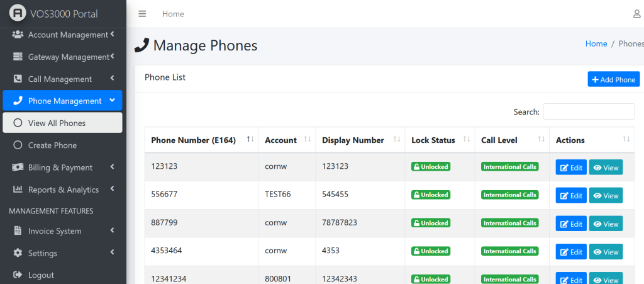Expand Invoice System chevron
The height and width of the screenshot is (284, 644).
(112, 230)
